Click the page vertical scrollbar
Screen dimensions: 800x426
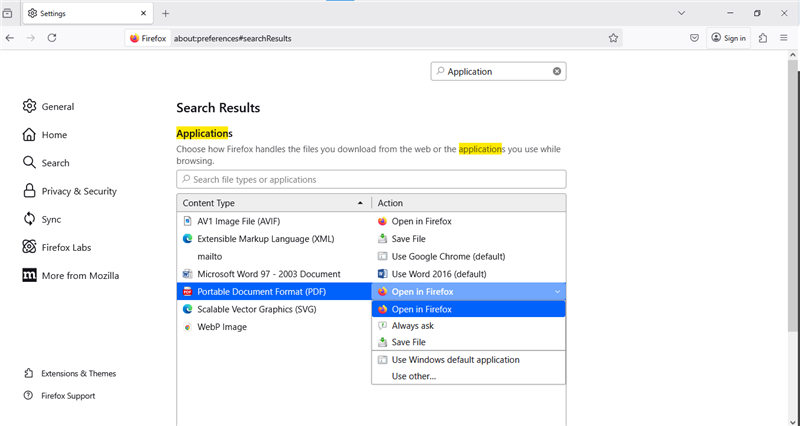pos(793,196)
